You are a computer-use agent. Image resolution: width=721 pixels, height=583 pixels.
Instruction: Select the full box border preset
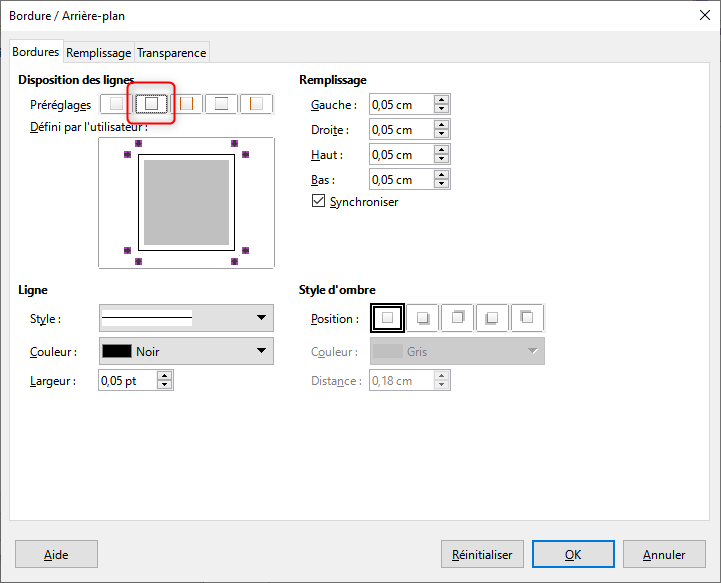pos(152,104)
